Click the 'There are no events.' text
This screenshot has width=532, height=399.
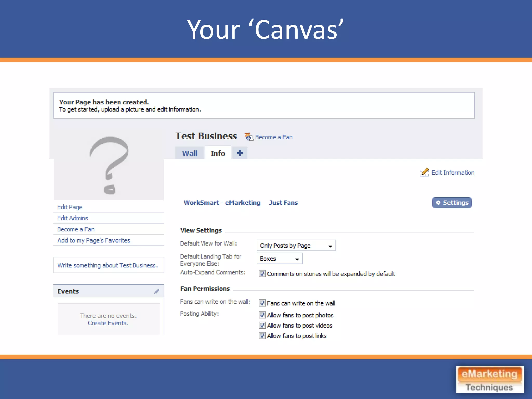point(108,316)
